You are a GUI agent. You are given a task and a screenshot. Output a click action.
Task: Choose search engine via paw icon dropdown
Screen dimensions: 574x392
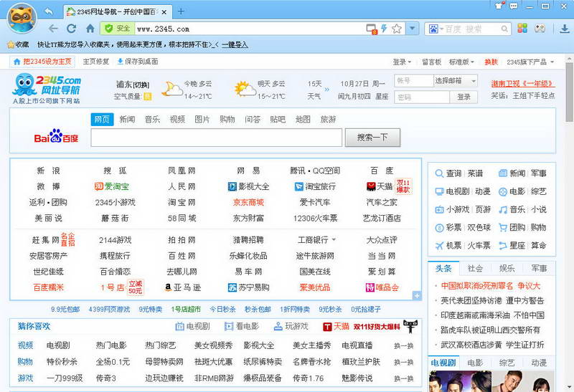(436, 29)
